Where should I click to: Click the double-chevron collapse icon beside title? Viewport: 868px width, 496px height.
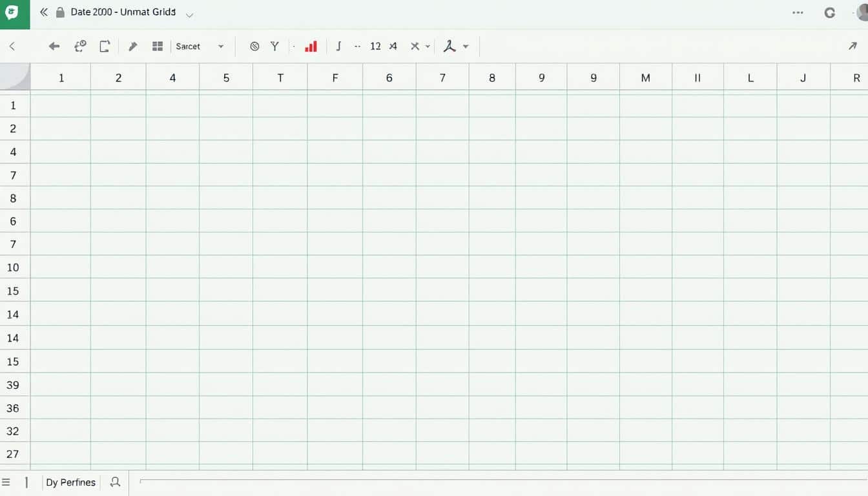click(x=44, y=12)
